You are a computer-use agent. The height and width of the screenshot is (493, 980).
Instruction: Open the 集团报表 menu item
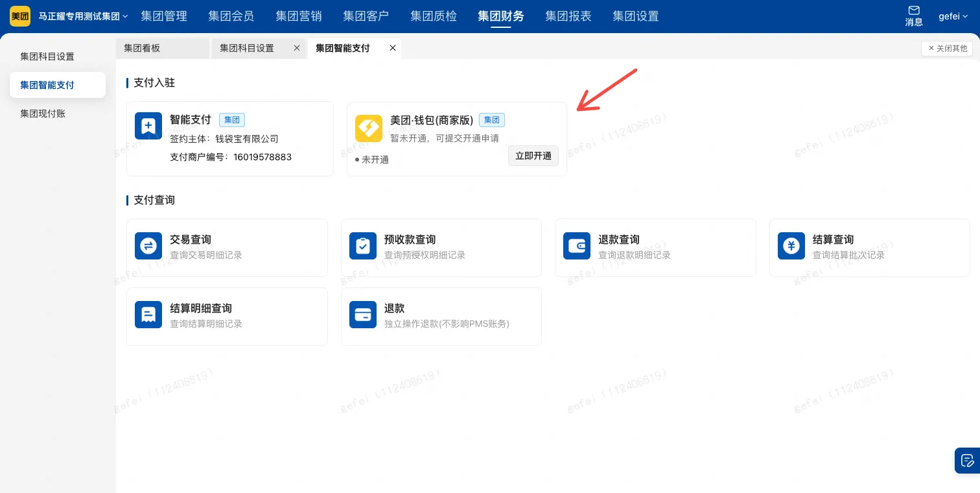[568, 16]
